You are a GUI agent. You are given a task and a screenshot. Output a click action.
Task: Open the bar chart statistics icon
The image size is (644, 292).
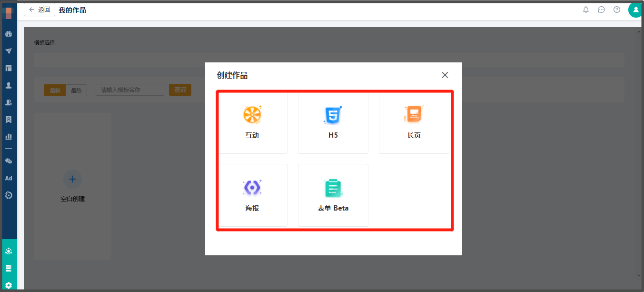9,137
